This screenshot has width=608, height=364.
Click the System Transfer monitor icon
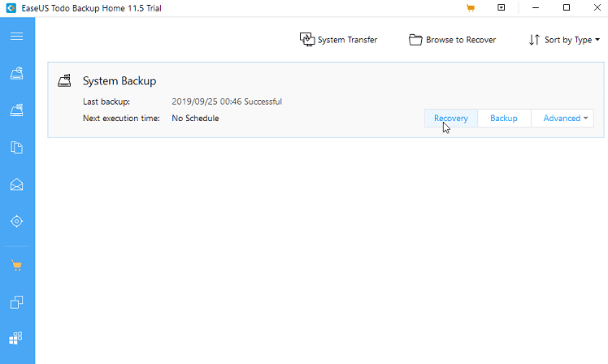coord(307,40)
